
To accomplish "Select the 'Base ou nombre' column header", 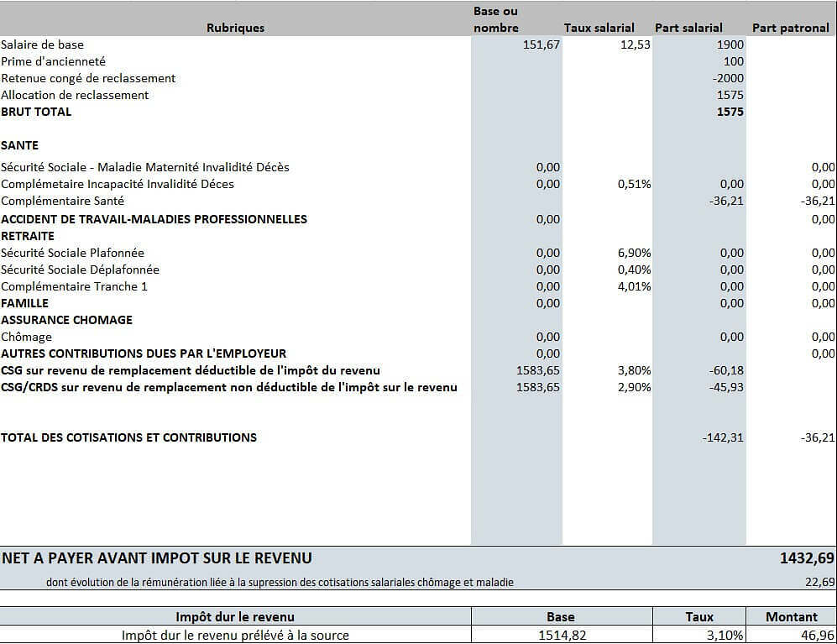I will pos(496,19).
